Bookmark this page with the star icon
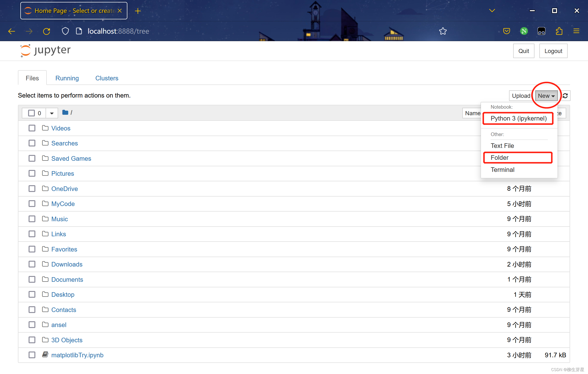This screenshot has width=588, height=374. [x=442, y=31]
